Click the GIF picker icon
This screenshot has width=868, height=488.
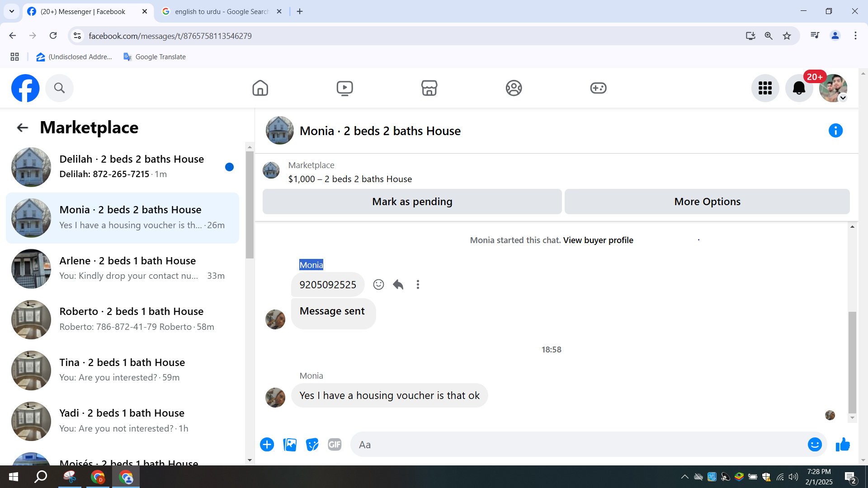pyautogui.click(x=335, y=445)
